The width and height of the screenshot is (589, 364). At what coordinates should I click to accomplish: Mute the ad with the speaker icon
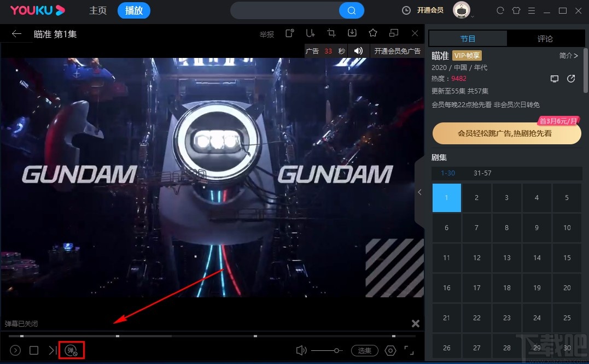click(359, 51)
